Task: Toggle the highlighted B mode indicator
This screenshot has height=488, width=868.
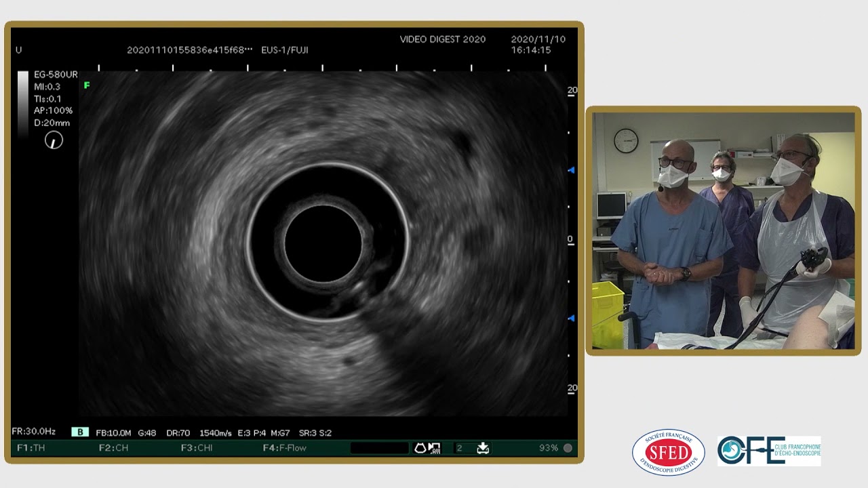Action: (80, 432)
